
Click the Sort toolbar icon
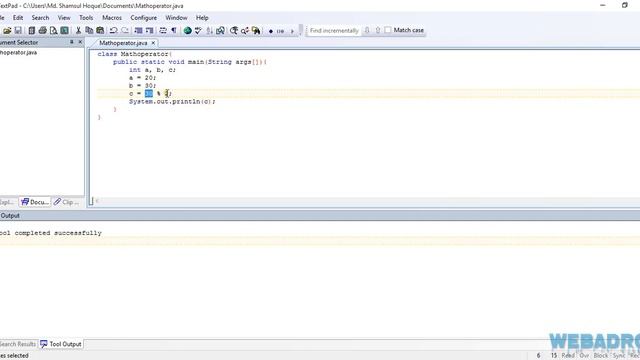click(209, 31)
